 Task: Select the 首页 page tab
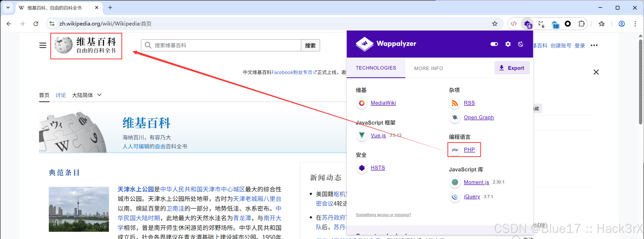[44, 95]
